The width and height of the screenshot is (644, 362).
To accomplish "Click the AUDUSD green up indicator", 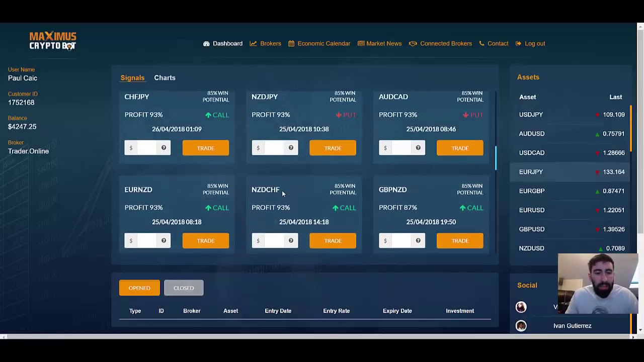I will click(597, 134).
